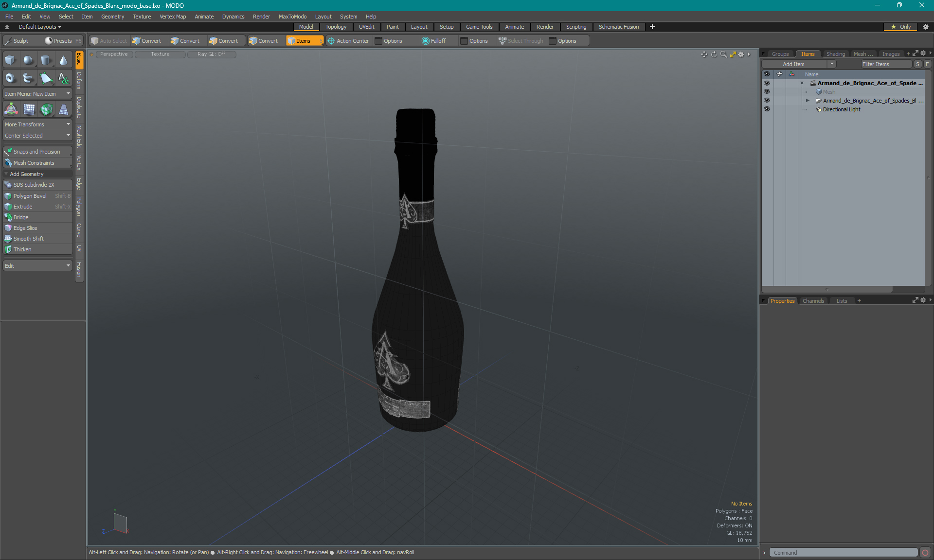Click the Ray GL: Off button

(x=211, y=54)
